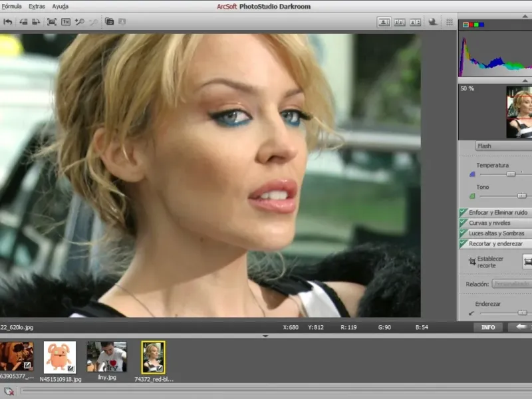The image size is (532, 399).
Task: Click the sphere icon in toolbar
Action: (x=433, y=22)
